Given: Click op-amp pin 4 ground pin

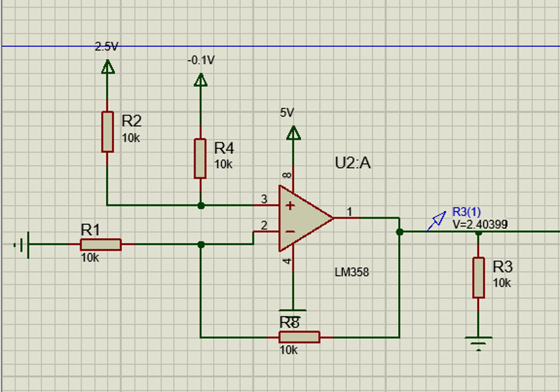Looking at the screenshot, I should (293, 259).
